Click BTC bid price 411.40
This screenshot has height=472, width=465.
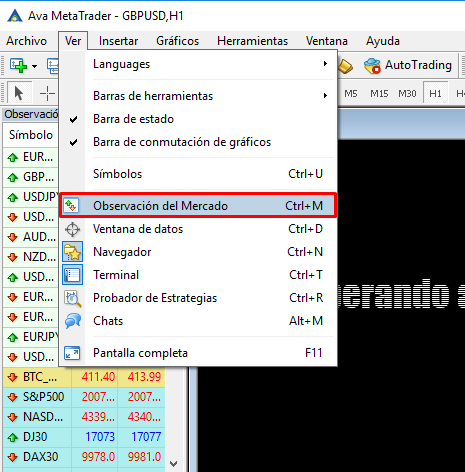[x=98, y=377]
